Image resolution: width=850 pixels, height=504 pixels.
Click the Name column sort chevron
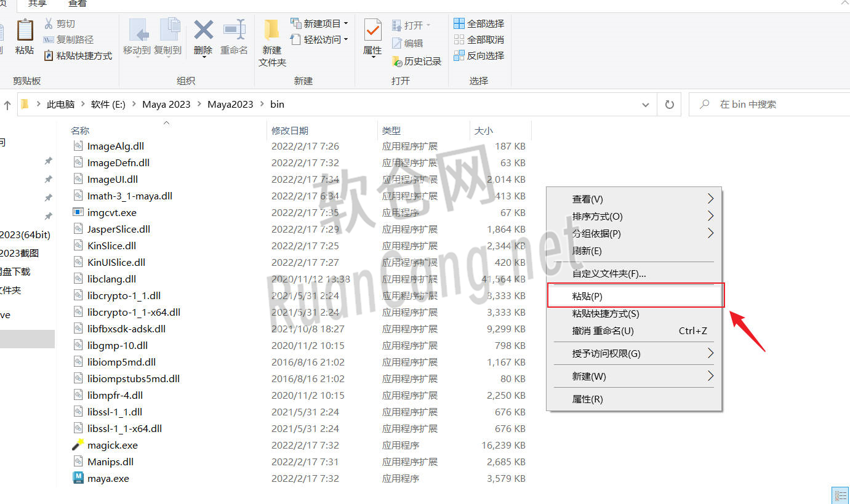(x=166, y=123)
